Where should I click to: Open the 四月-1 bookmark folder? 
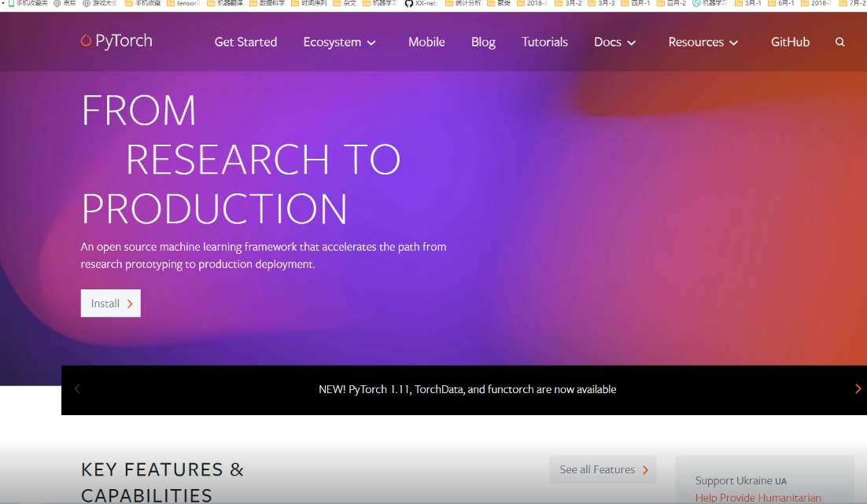pyautogui.click(x=635, y=3)
